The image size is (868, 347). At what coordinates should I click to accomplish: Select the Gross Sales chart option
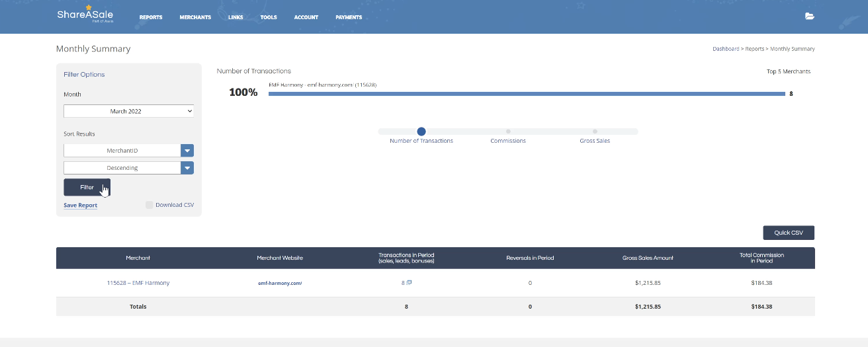tap(595, 132)
